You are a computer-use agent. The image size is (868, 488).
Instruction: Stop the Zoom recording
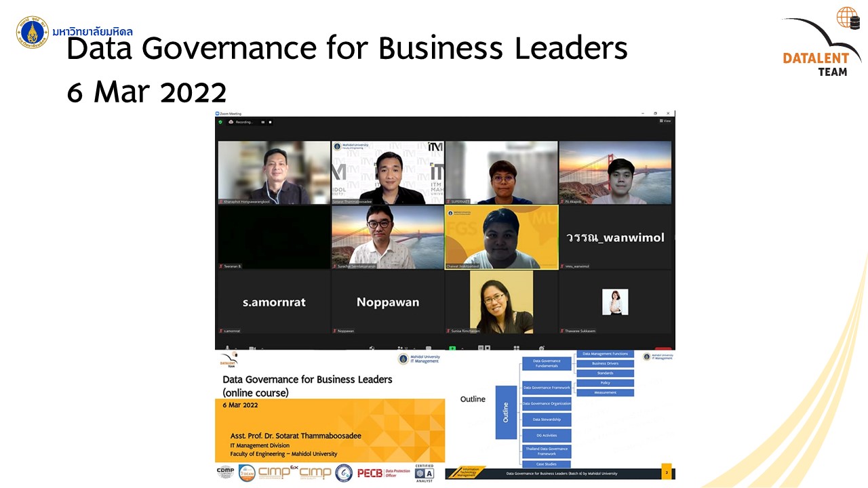(x=270, y=122)
